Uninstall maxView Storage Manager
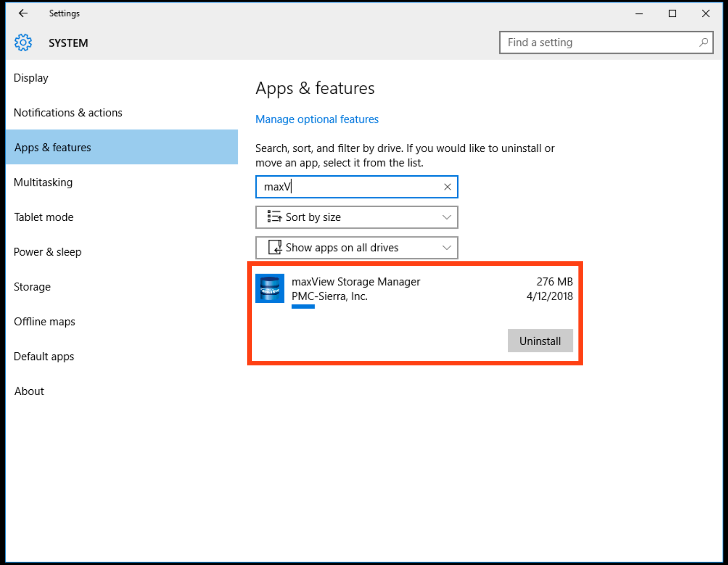Image resolution: width=728 pixels, height=565 pixels. pos(540,341)
